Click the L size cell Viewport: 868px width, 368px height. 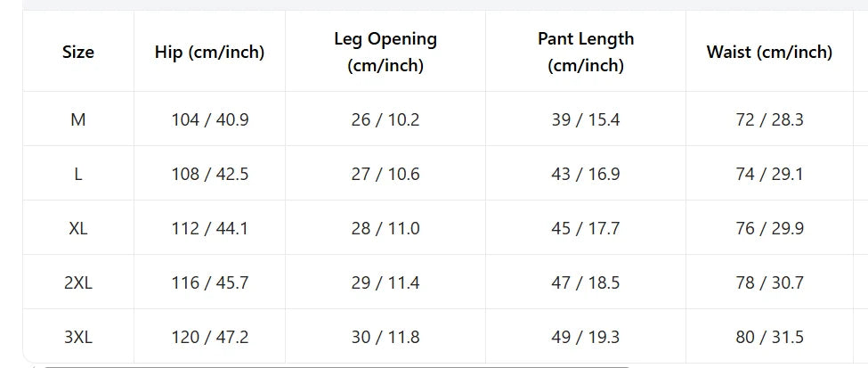[78, 174]
